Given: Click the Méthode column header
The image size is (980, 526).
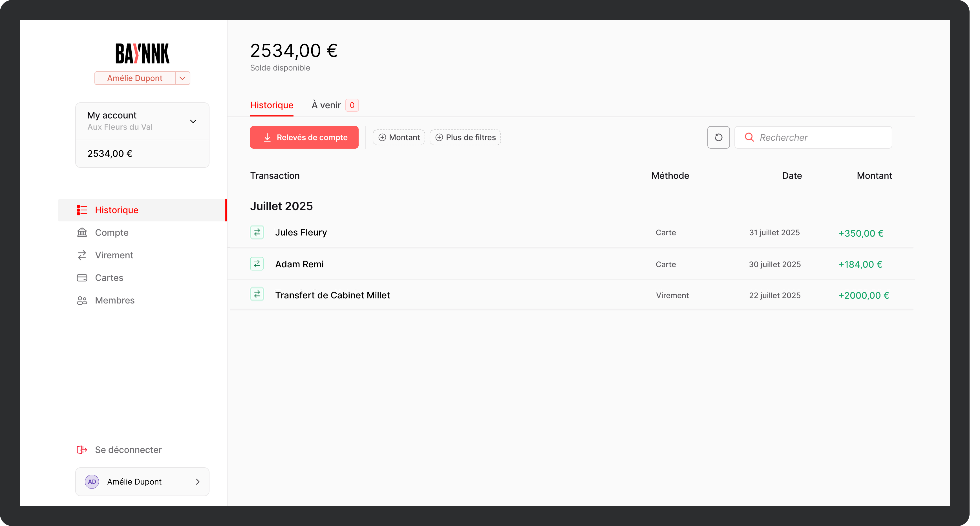Looking at the screenshot, I should click(670, 176).
